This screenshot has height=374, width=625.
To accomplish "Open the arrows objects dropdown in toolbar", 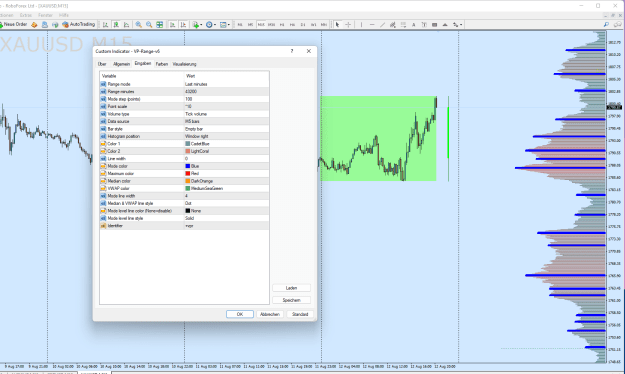I will (457, 25).
